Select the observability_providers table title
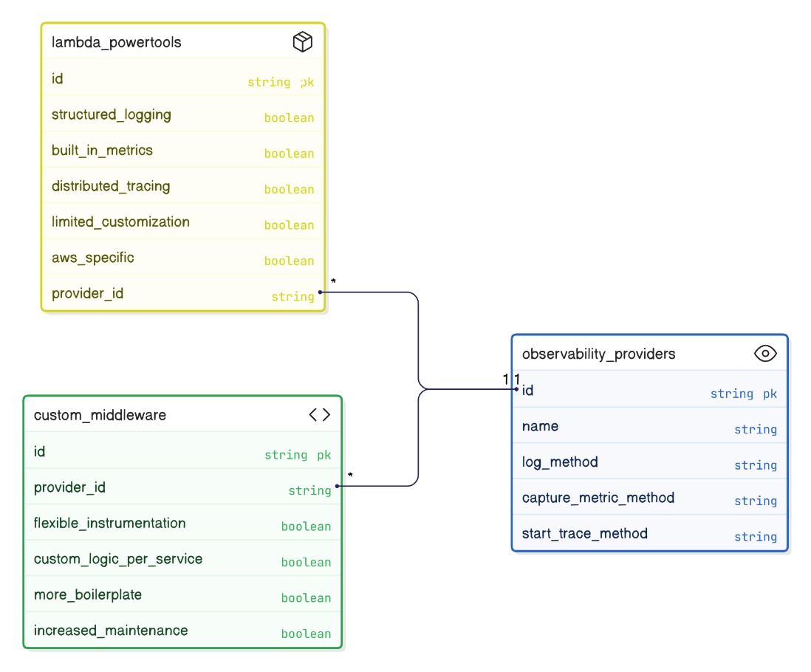Image resolution: width=811 pixels, height=672 pixels. (x=598, y=354)
